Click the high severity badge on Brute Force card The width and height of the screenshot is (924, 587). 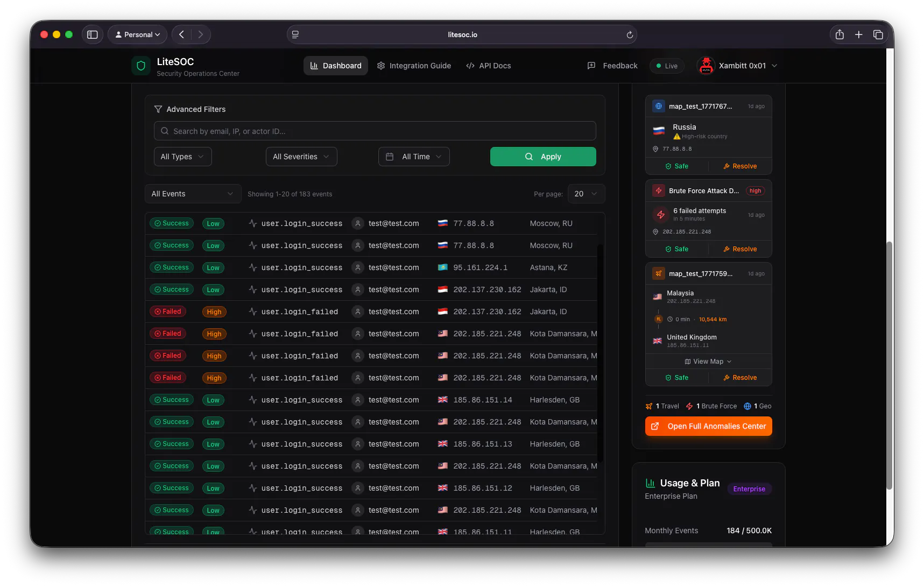click(756, 191)
